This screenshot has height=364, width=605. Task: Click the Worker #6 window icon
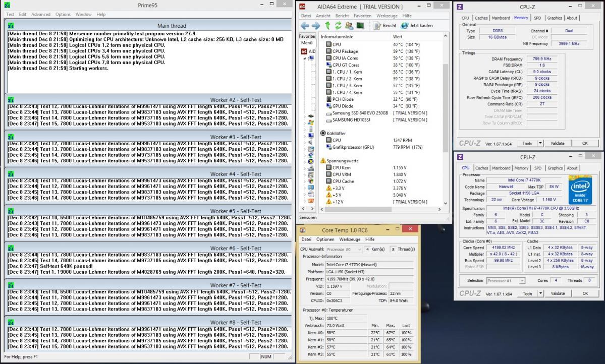(11, 248)
